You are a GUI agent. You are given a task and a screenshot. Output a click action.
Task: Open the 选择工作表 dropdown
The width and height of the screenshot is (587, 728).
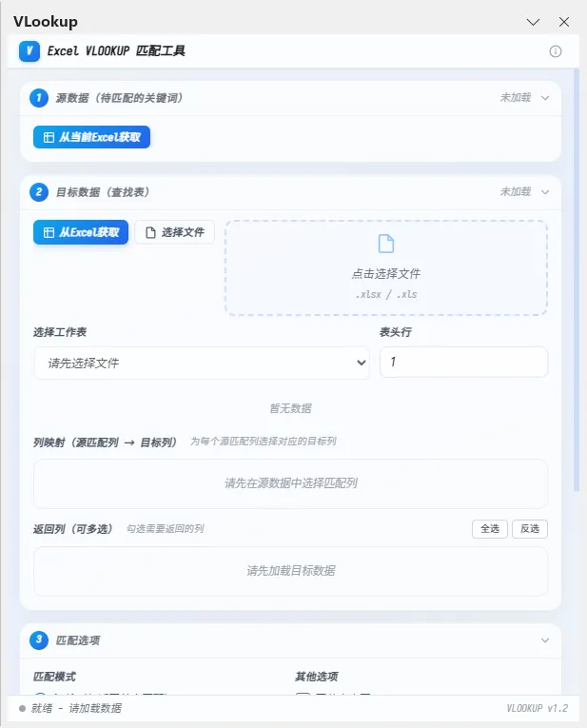tap(202, 363)
